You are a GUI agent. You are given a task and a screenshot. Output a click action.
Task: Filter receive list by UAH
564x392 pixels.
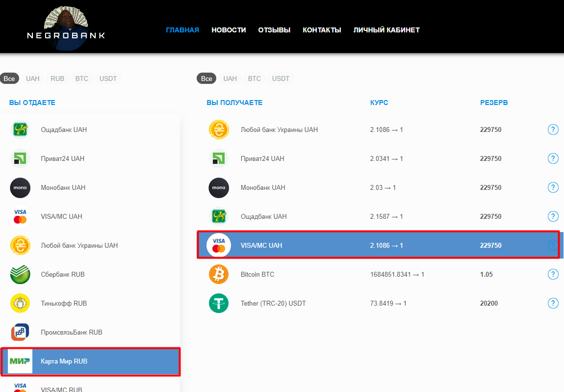230,78
